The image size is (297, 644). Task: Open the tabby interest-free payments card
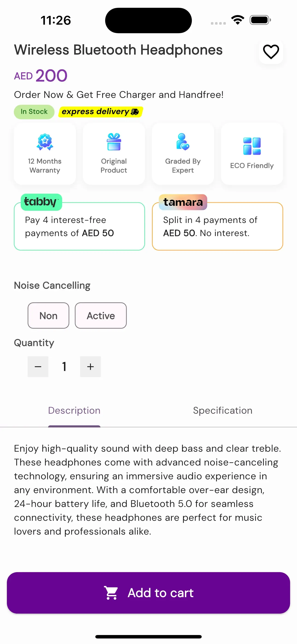point(79,226)
